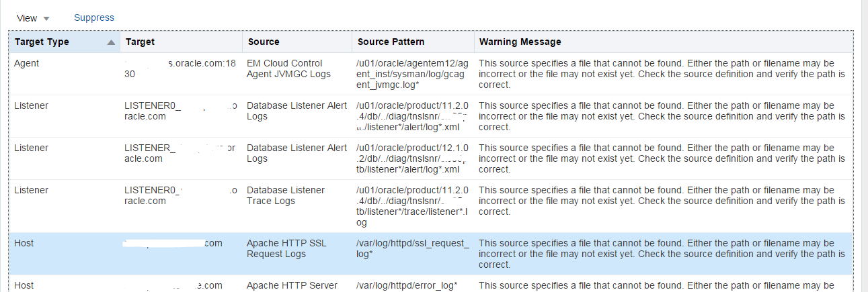This screenshot has width=868, height=292.
Task: Click the warning message in the Agent row
Action: pos(662,74)
